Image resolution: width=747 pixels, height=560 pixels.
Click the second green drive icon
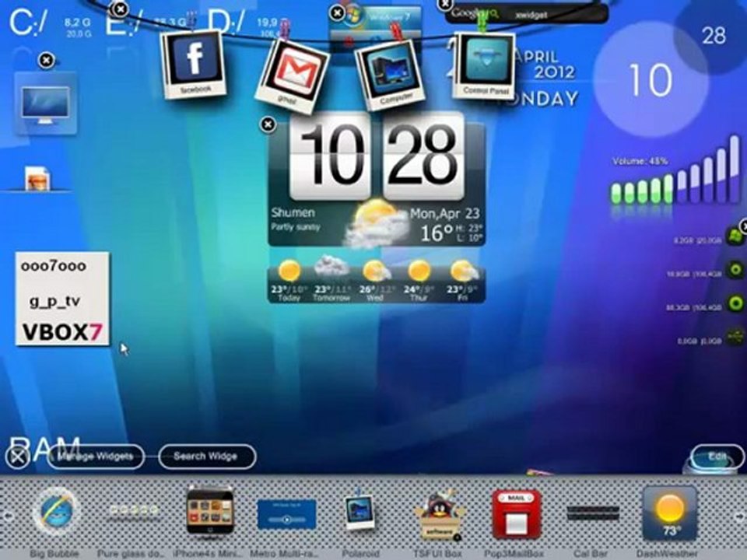pyautogui.click(x=735, y=270)
